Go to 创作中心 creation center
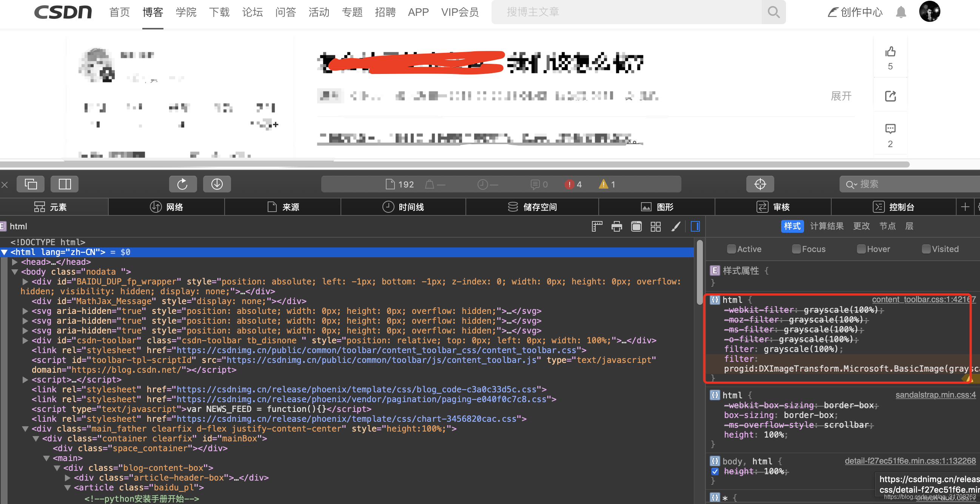The width and height of the screenshot is (980, 504). (x=855, y=12)
